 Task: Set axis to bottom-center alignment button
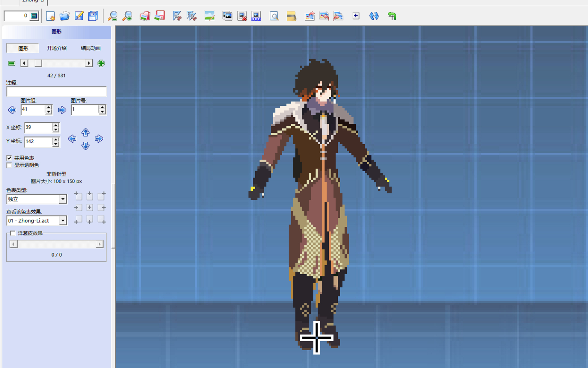(x=89, y=220)
